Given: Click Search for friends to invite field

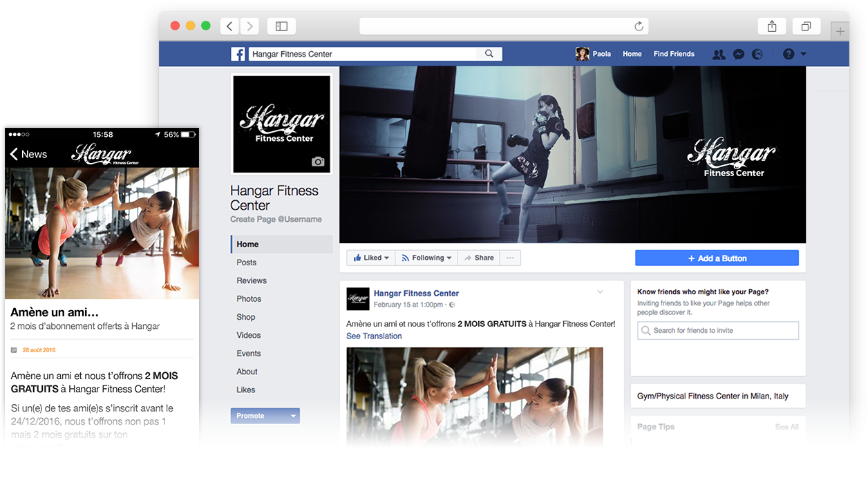Looking at the screenshot, I should [x=718, y=330].
